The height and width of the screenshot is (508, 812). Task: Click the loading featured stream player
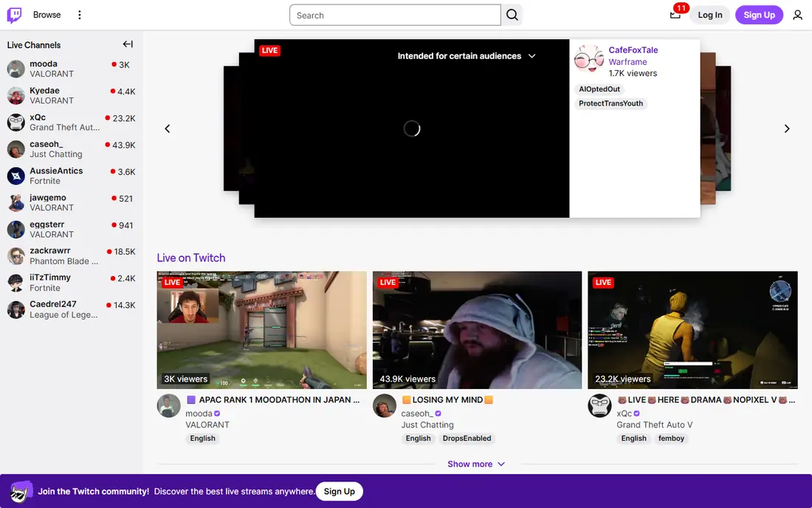[412, 128]
